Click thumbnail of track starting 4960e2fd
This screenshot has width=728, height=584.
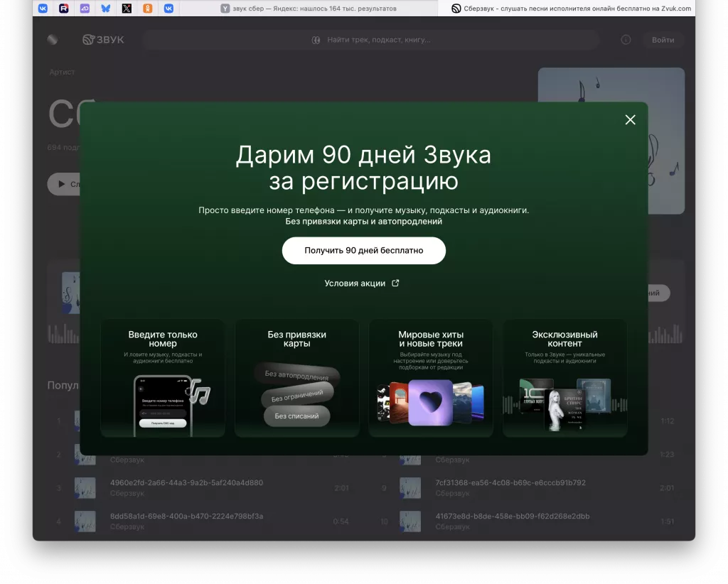pos(85,488)
